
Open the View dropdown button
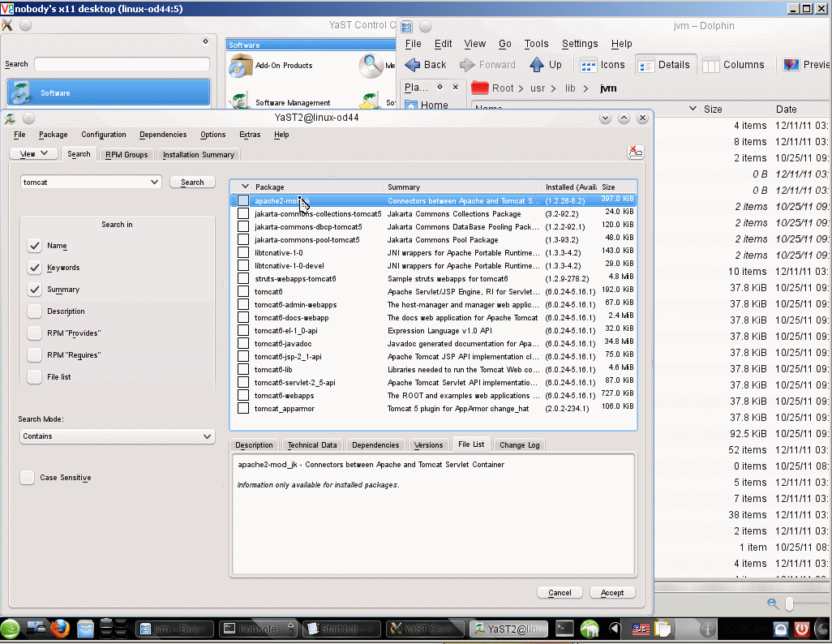[34, 153]
